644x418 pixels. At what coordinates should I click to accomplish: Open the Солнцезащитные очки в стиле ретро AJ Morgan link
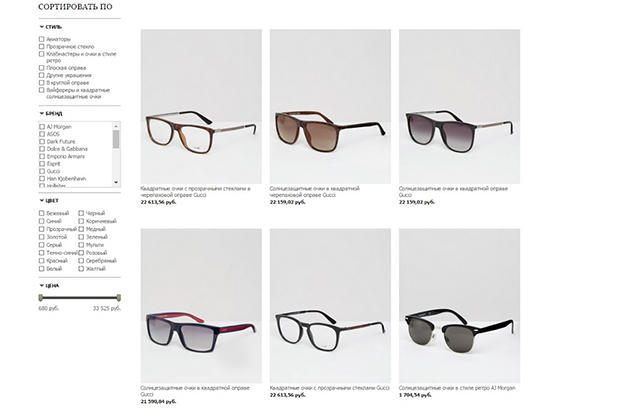tap(457, 388)
